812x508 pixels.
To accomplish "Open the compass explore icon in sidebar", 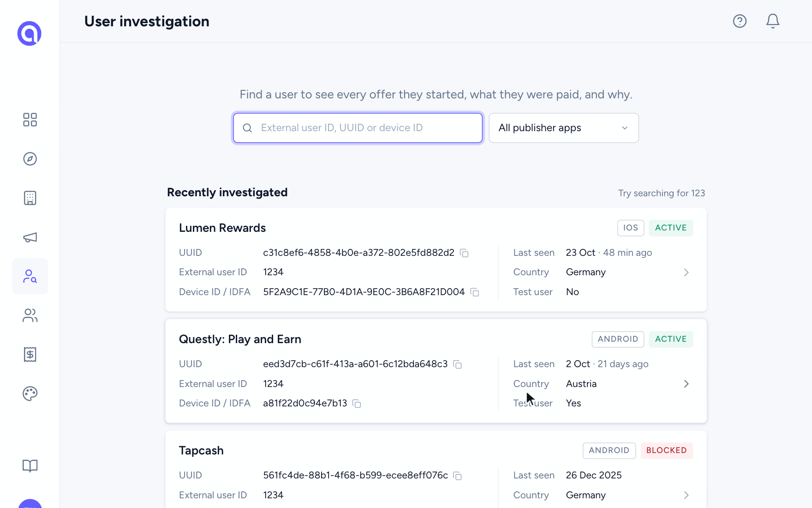I will click(x=30, y=159).
